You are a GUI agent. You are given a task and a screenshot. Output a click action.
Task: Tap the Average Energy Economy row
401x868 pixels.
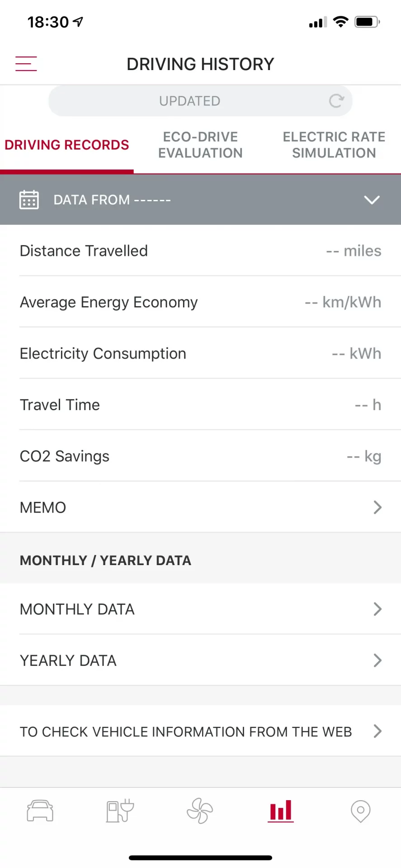coord(200,302)
